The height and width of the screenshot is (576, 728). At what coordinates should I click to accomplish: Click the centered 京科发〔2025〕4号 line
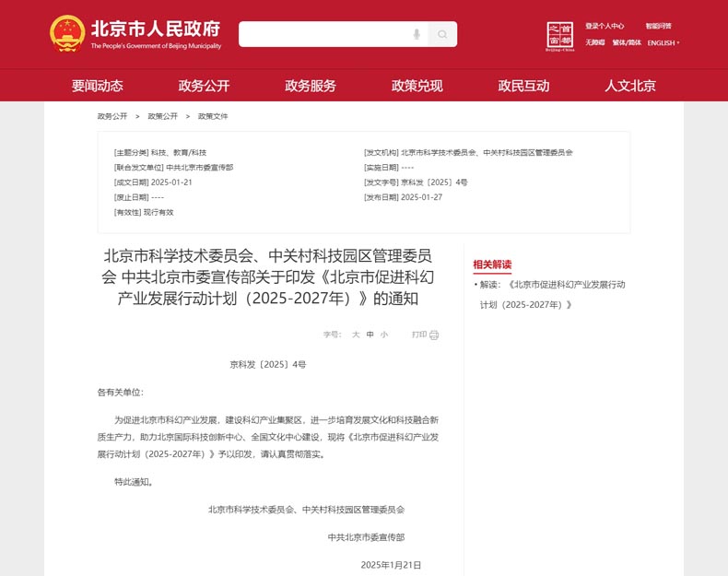pos(268,365)
